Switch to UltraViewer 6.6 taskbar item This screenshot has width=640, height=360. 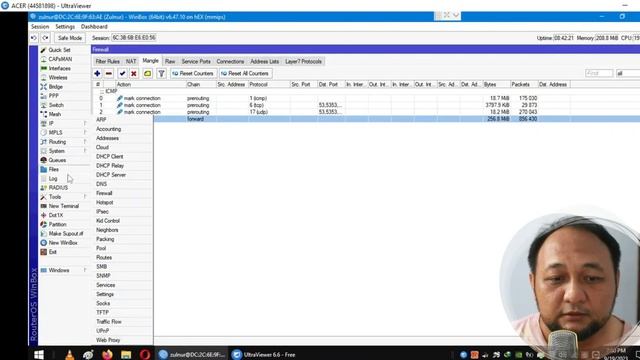264,355
